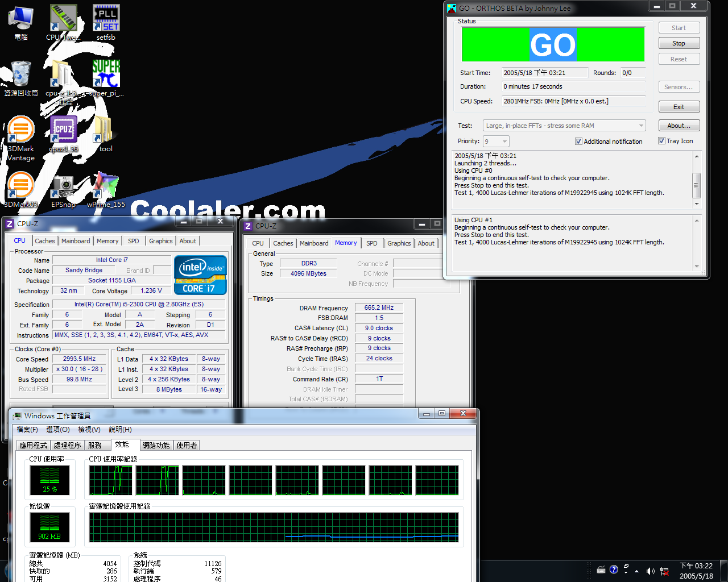
Task: Open About tab in left CPU-Z
Action: coord(188,241)
